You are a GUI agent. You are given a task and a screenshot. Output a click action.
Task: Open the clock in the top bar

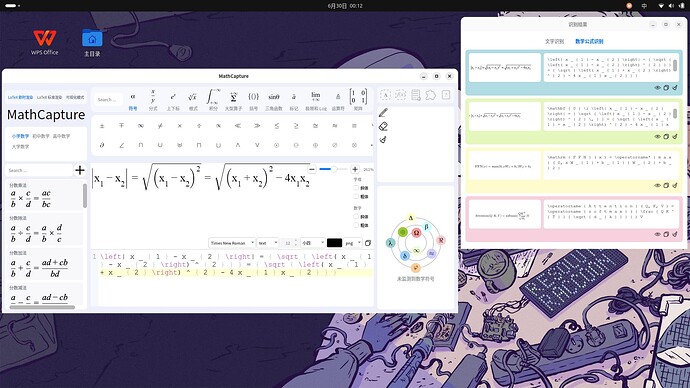[345, 6]
